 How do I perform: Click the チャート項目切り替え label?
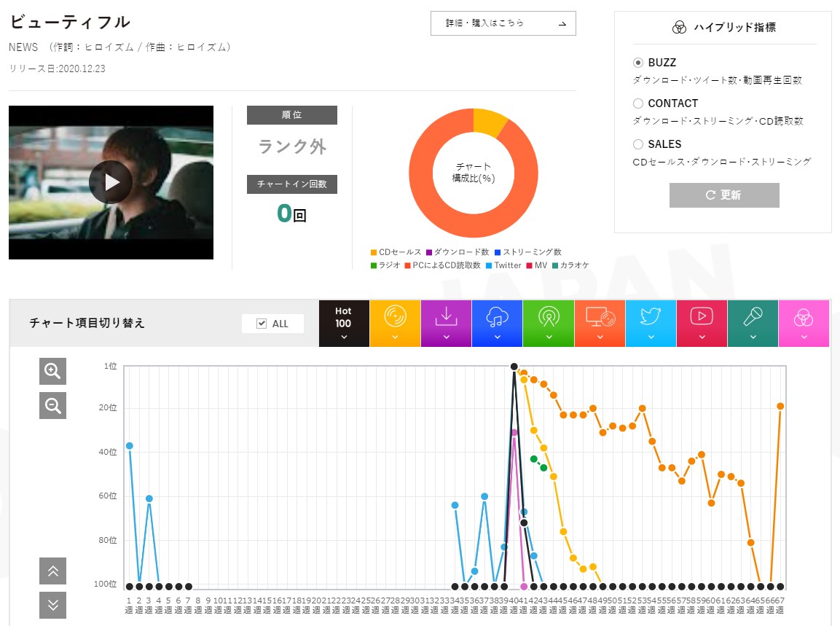click(87, 323)
